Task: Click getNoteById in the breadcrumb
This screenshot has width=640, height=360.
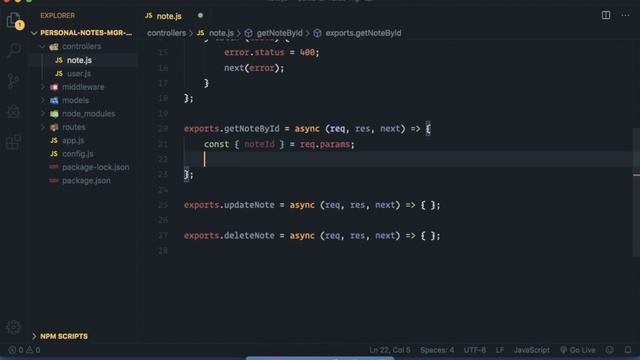Action: 280,33
